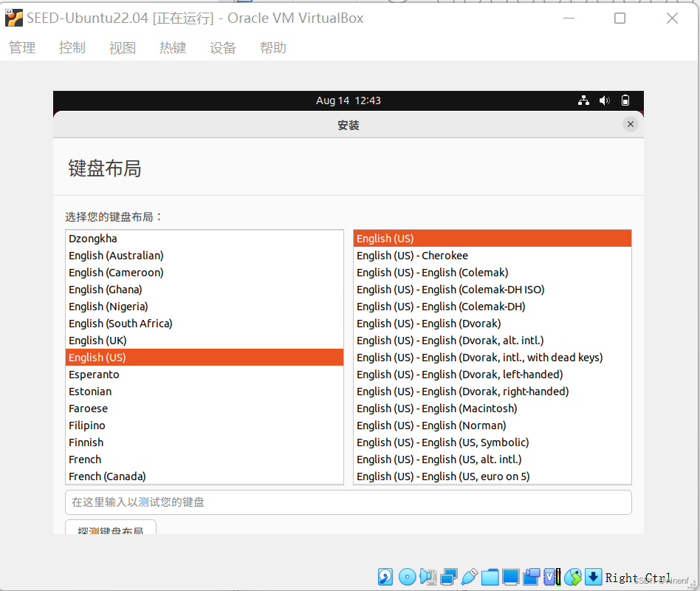Select Esperanto layout
Screen dimensions: 700x591
click(205, 375)
